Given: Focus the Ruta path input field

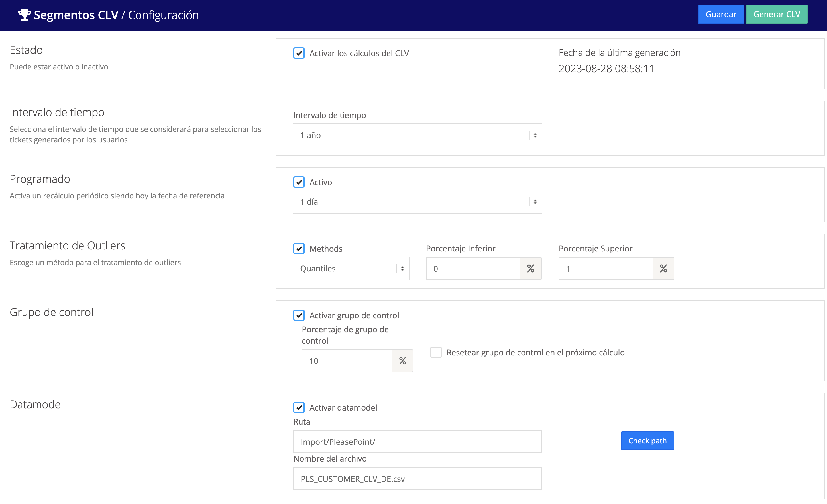Looking at the screenshot, I should point(417,442).
